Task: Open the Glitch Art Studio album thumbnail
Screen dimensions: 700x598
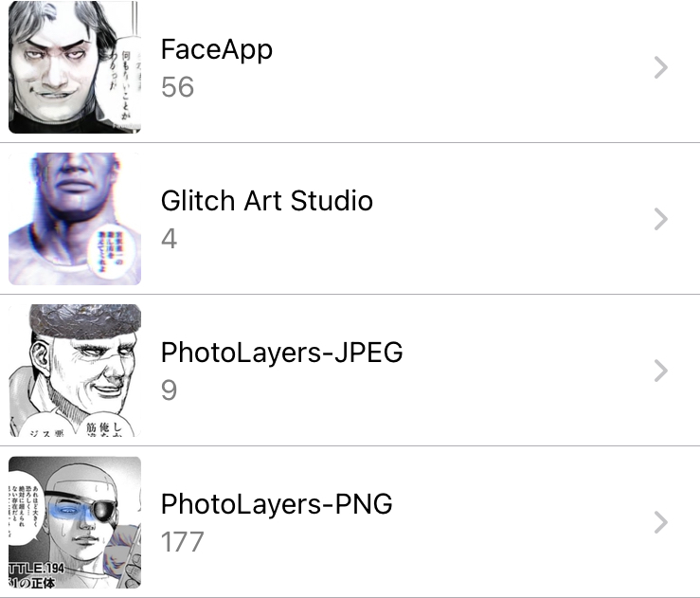Action: (x=74, y=219)
